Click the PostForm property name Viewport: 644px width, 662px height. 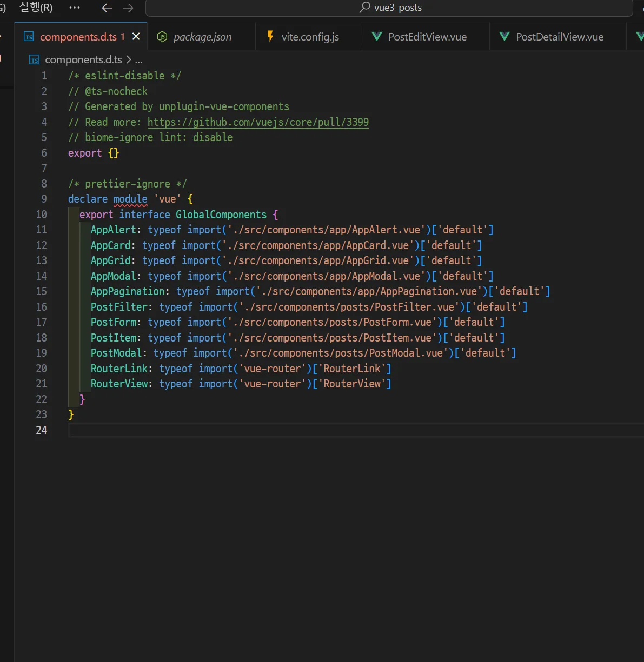114,322
